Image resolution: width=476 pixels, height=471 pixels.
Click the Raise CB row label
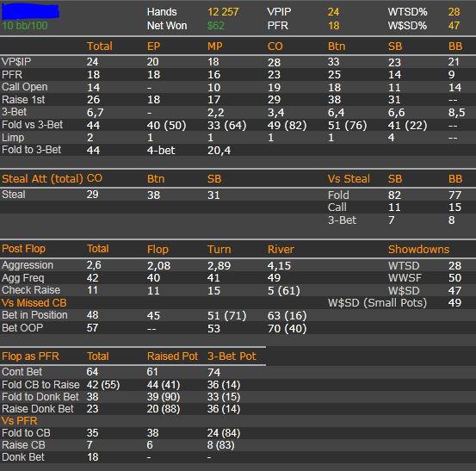23,445
